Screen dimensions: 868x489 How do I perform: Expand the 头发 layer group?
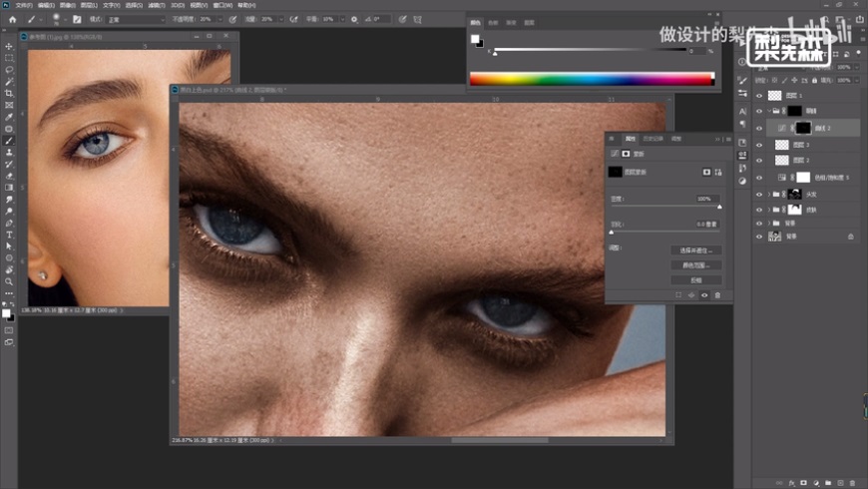click(x=768, y=193)
